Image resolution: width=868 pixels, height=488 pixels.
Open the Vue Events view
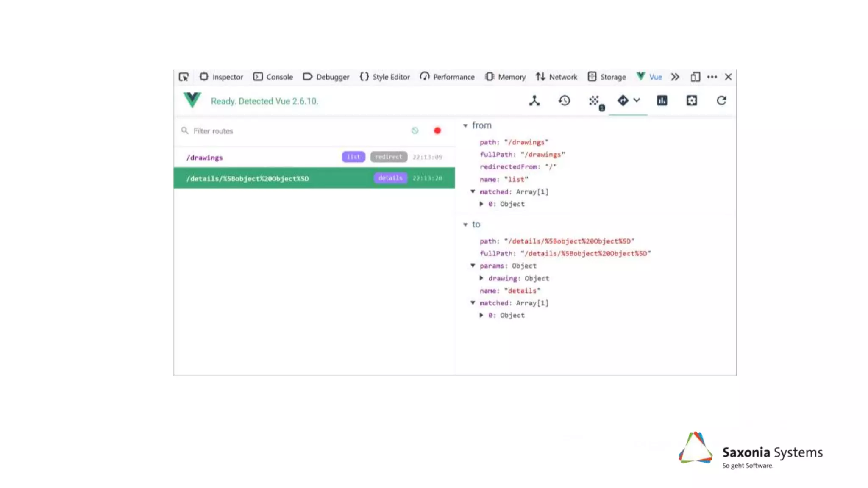(594, 101)
